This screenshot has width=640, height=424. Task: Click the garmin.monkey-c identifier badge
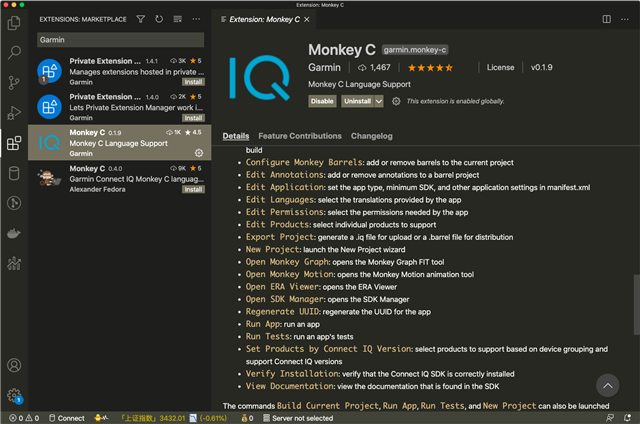coord(415,50)
